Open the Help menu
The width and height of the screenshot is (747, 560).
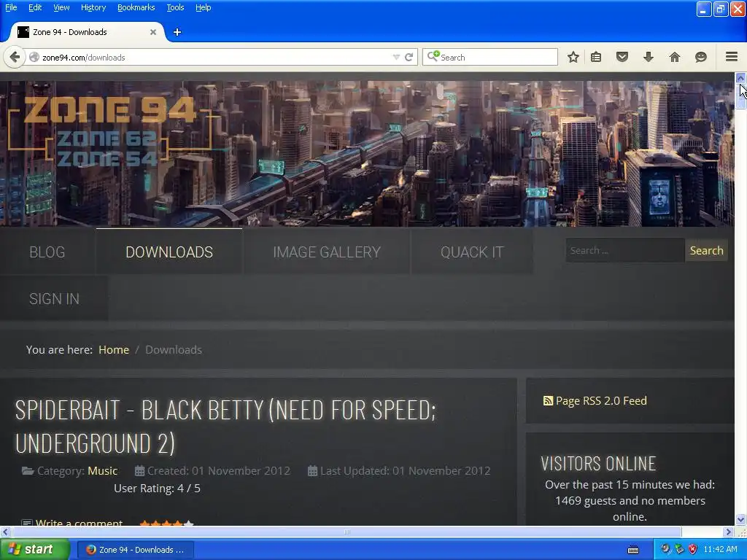click(203, 7)
